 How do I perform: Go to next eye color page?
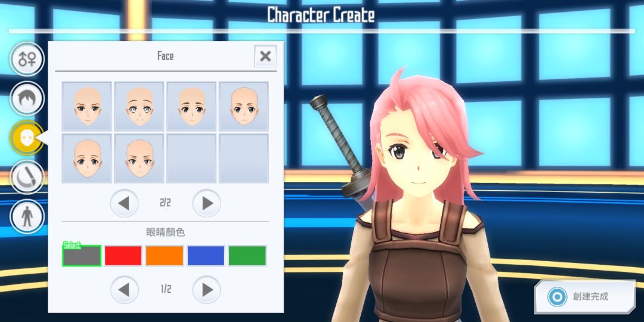(206, 290)
